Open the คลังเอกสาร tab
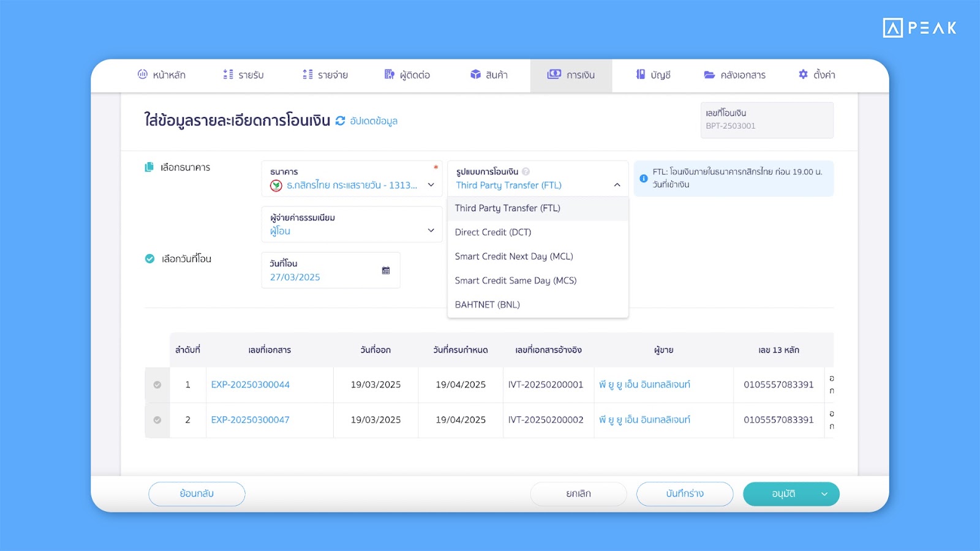Screen dimensions: 980x551 pyautogui.click(x=735, y=75)
